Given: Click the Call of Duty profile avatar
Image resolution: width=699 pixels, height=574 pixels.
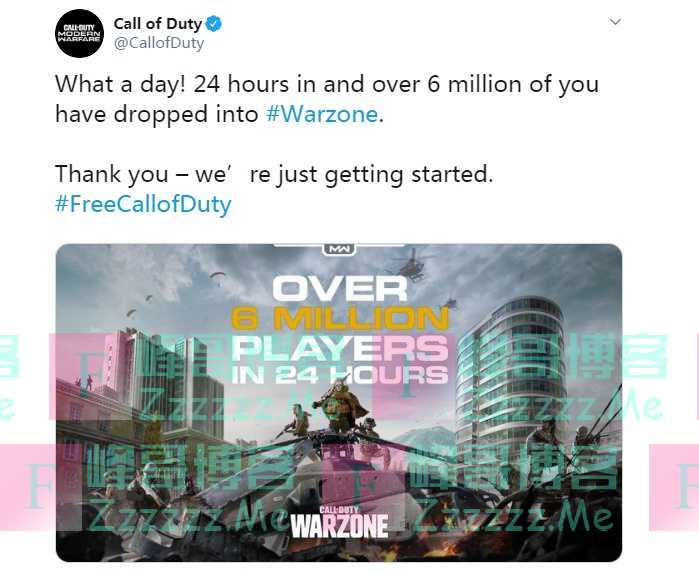Looking at the screenshot, I should coord(79,33).
